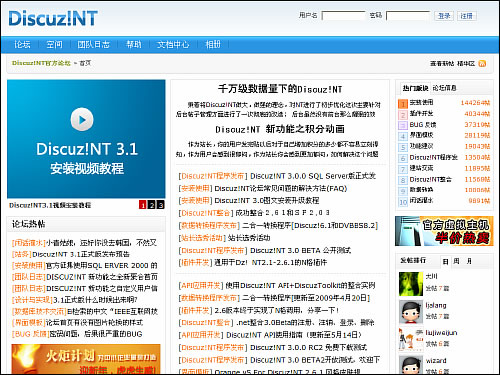Open hot post 3.1正式版什么时候出来啊?

click(95, 300)
